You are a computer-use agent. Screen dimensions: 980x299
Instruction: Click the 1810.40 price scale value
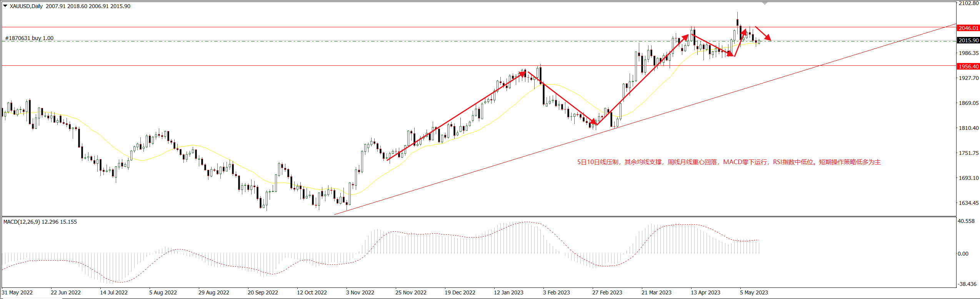[x=969, y=128]
